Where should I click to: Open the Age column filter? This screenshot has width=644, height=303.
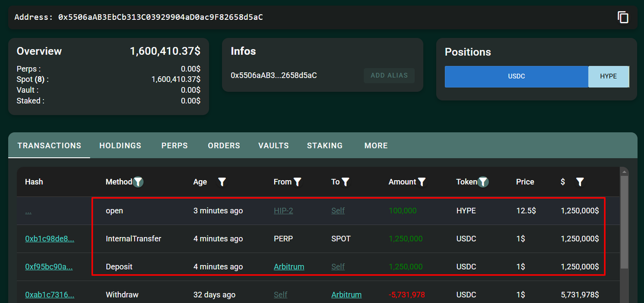tap(222, 182)
